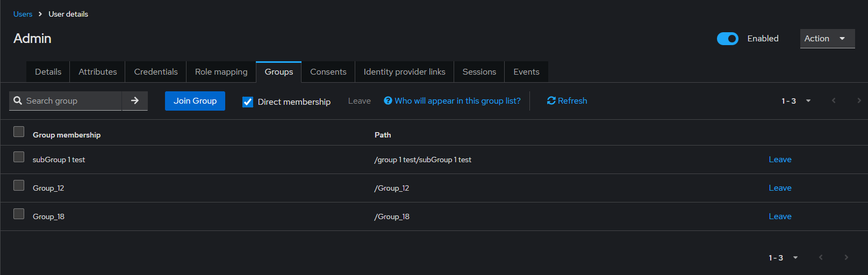This screenshot has height=275, width=868.
Task: Open the Role mapping tab
Action: click(x=221, y=72)
